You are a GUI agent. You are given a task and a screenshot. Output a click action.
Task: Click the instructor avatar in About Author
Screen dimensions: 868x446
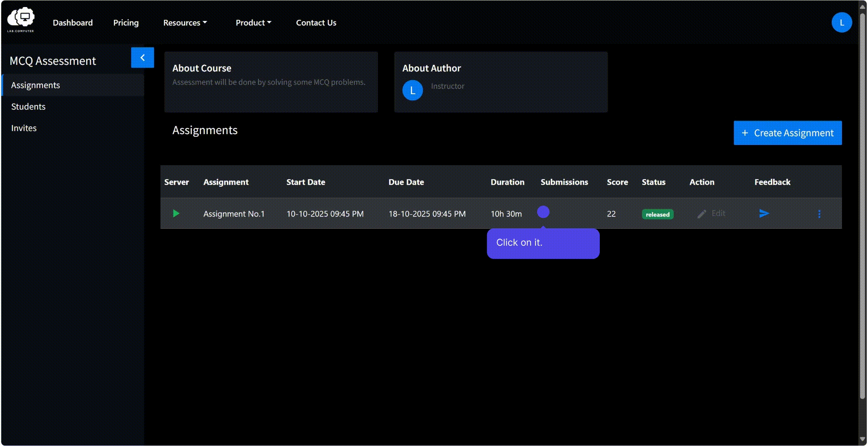point(413,90)
